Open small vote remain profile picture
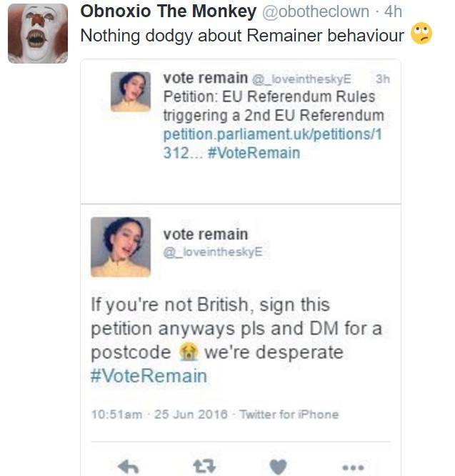 (131, 91)
